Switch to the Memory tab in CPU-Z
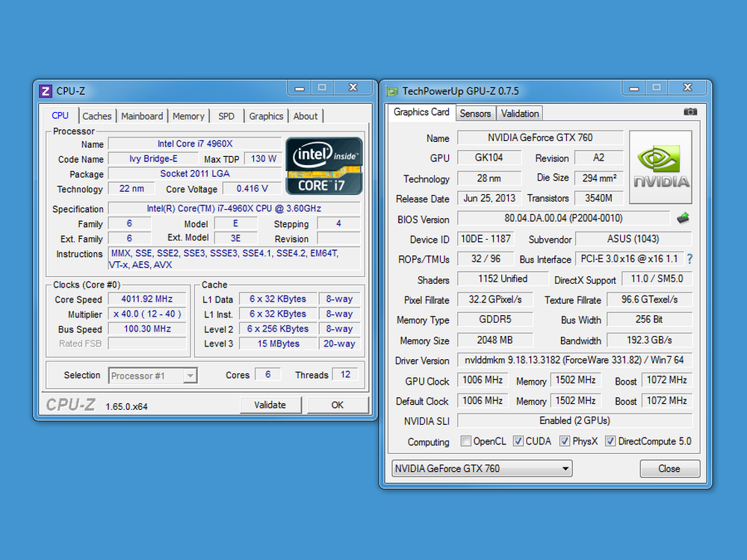Viewport: 747px width, 560px height. click(188, 116)
